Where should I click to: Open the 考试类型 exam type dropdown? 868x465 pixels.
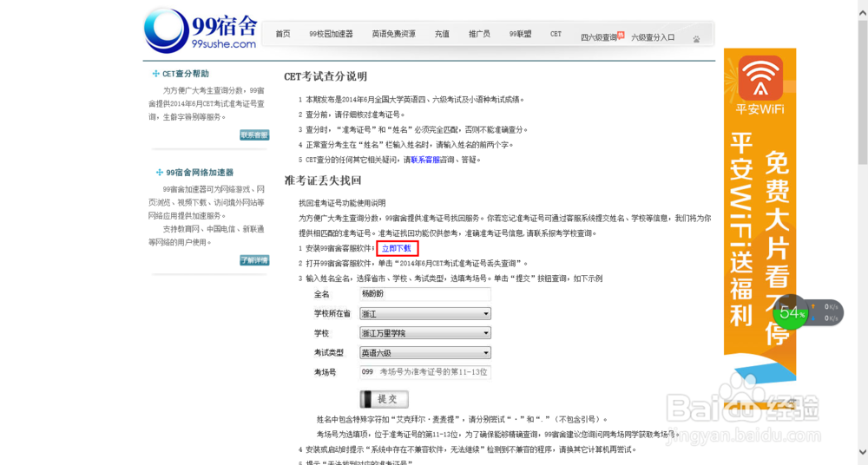click(424, 352)
